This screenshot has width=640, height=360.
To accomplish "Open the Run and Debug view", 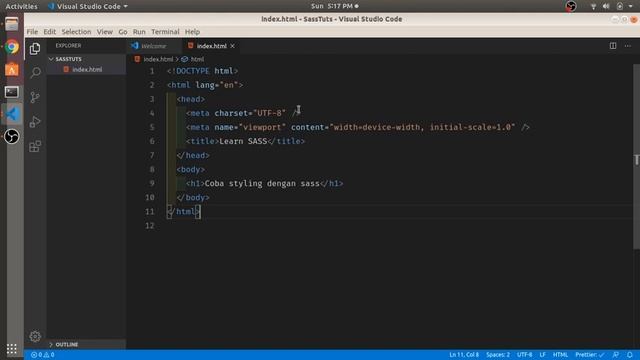I will (35, 122).
